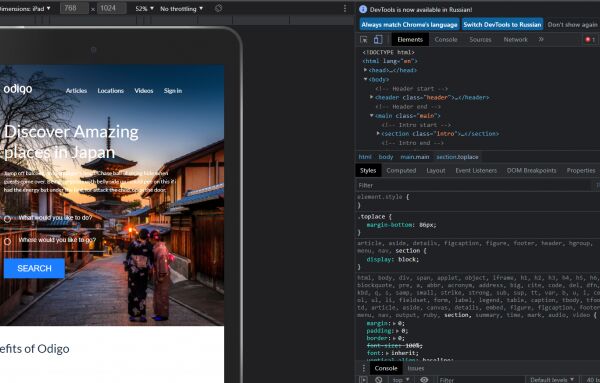
Task: Click section.toplace in the breadcrumb
Action: click(x=457, y=157)
